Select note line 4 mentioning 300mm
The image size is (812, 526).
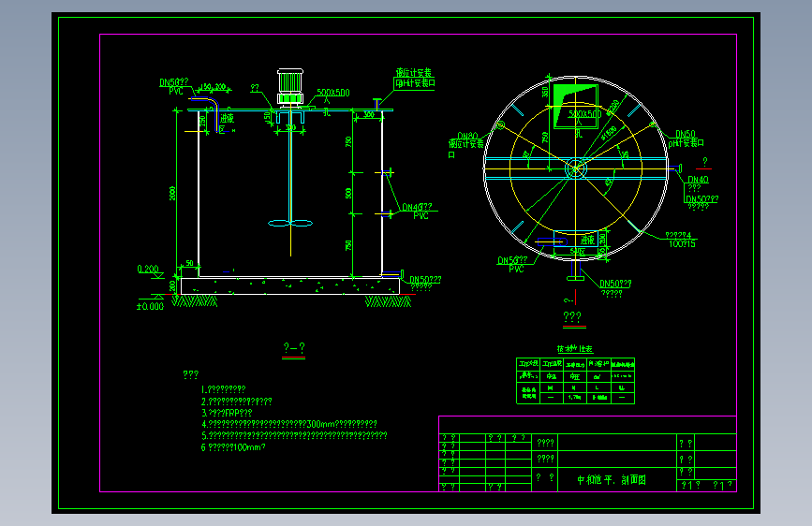click(289, 424)
